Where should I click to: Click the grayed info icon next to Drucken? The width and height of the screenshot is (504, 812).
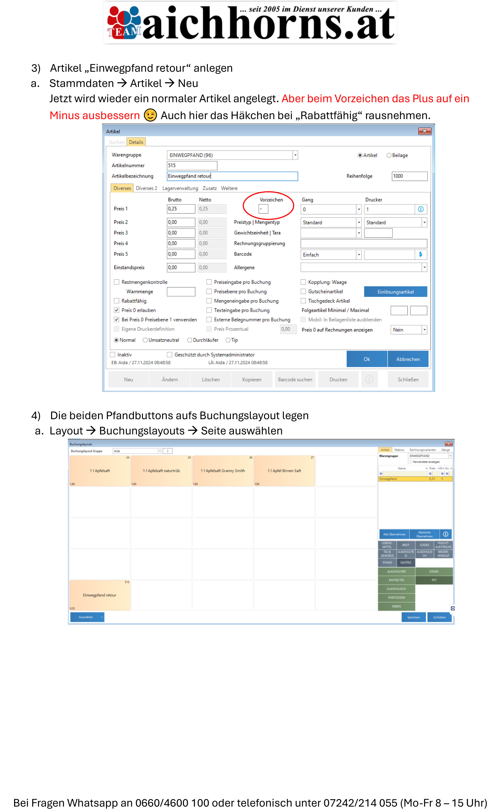[x=369, y=379]
